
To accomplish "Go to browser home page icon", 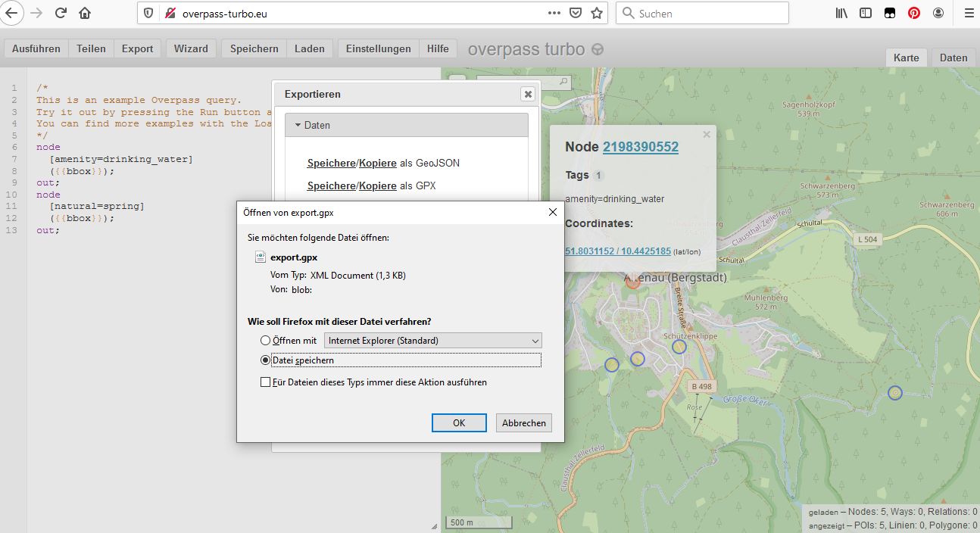I will 85,13.
